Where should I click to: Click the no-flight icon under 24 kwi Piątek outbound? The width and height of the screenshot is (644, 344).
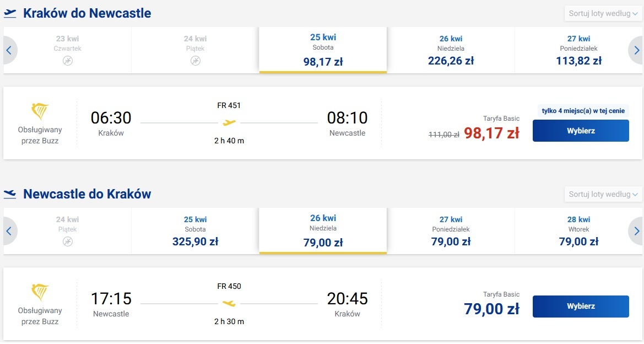point(196,61)
